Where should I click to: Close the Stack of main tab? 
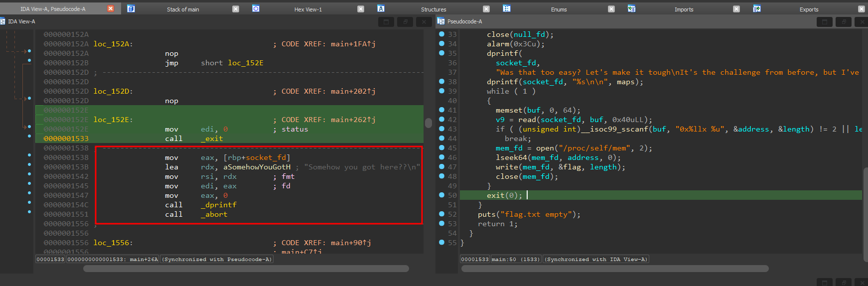point(236,9)
